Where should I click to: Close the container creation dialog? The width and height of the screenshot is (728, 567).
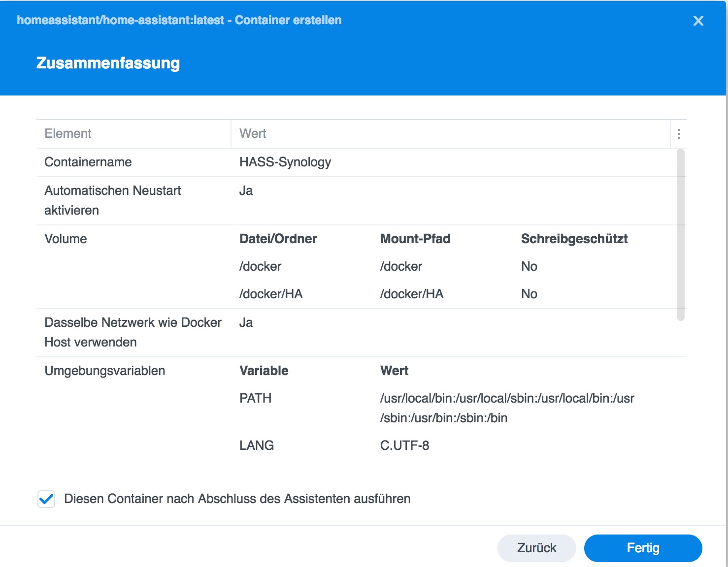(x=698, y=21)
